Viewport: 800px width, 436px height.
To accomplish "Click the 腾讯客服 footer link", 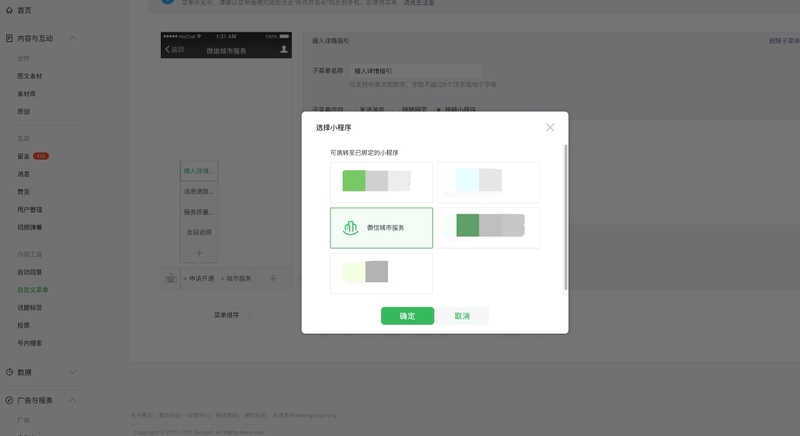I will [227, 415].
